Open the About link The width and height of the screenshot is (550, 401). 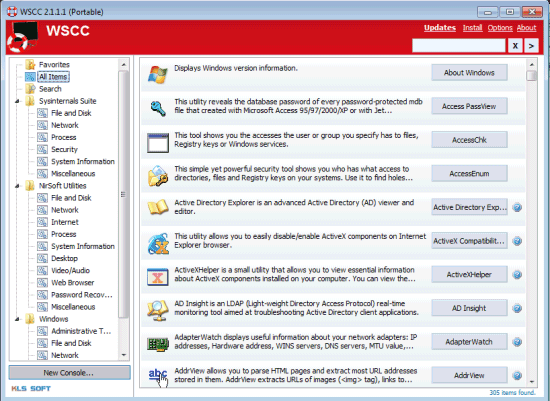(x=526, y=28)
